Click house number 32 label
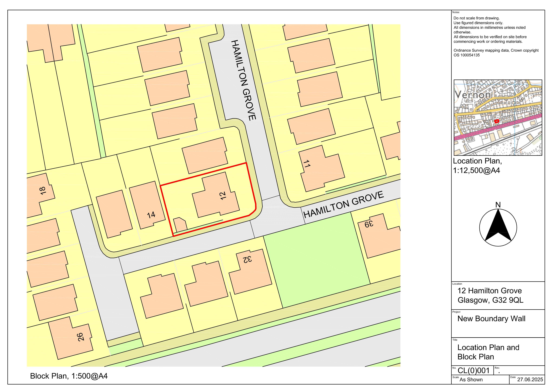 click(x=247, y=259)
